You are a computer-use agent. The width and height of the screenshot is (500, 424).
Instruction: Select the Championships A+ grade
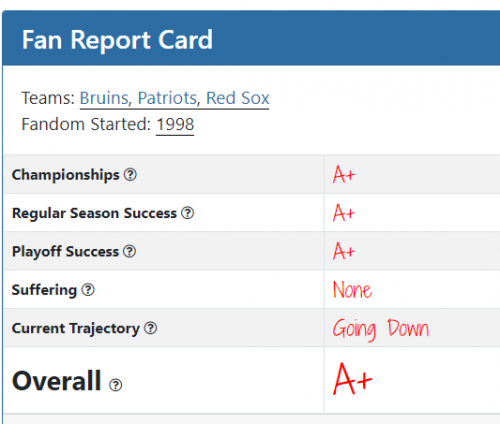(x=344, y=174)
